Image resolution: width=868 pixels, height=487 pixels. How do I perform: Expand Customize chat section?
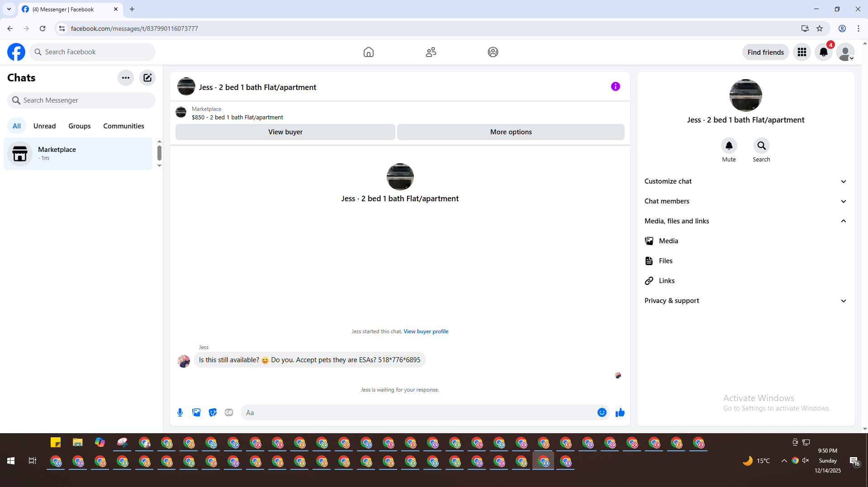pos(745,181)
